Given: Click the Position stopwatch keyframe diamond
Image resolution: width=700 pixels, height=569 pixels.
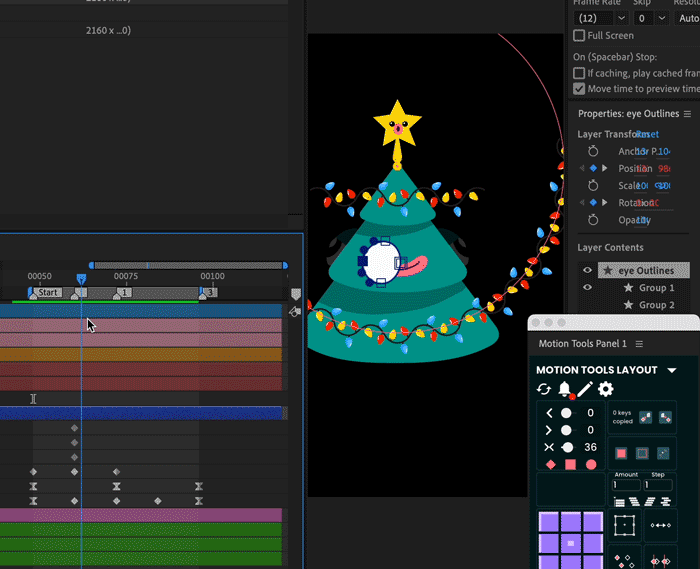Looking at the screenshot, I should (x=593, y=168).
